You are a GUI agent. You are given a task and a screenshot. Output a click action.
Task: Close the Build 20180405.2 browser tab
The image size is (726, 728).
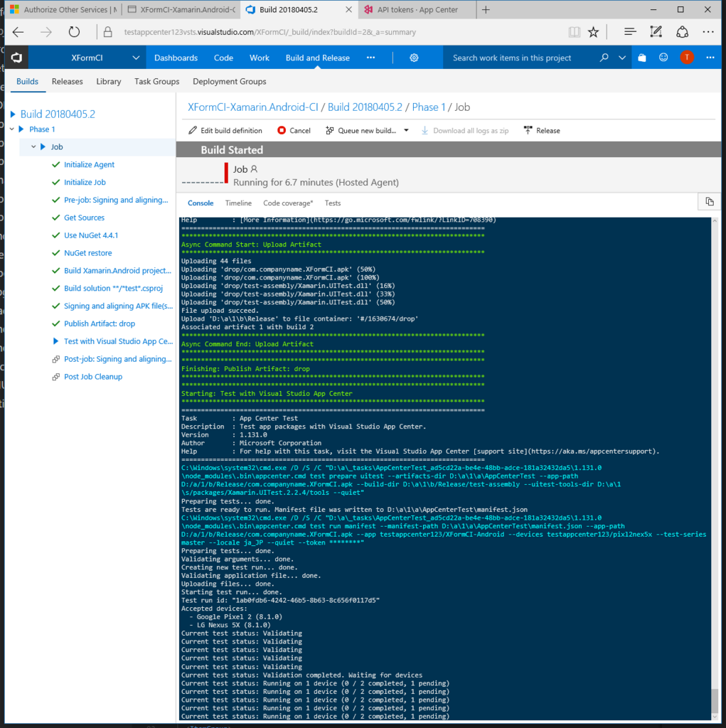[348, 10]
